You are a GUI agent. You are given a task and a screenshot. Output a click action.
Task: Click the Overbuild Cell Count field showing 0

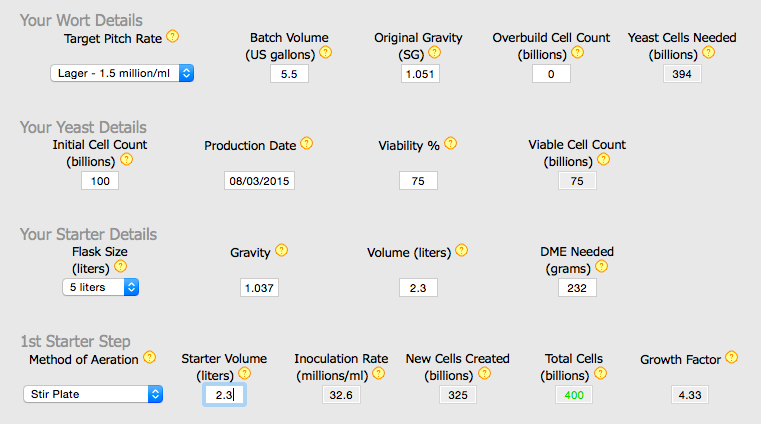[551, 74]
